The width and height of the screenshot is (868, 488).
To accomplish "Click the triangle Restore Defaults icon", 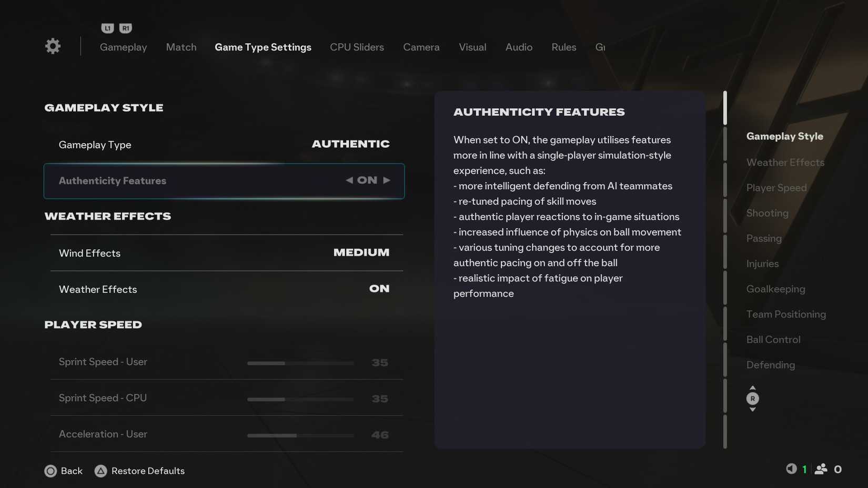I will coord(100,471).
